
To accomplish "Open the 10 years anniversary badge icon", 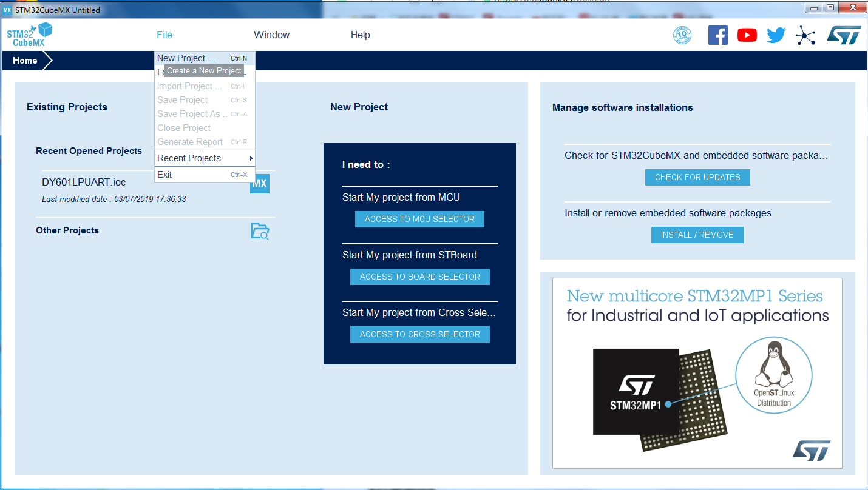I will [682, 35].
